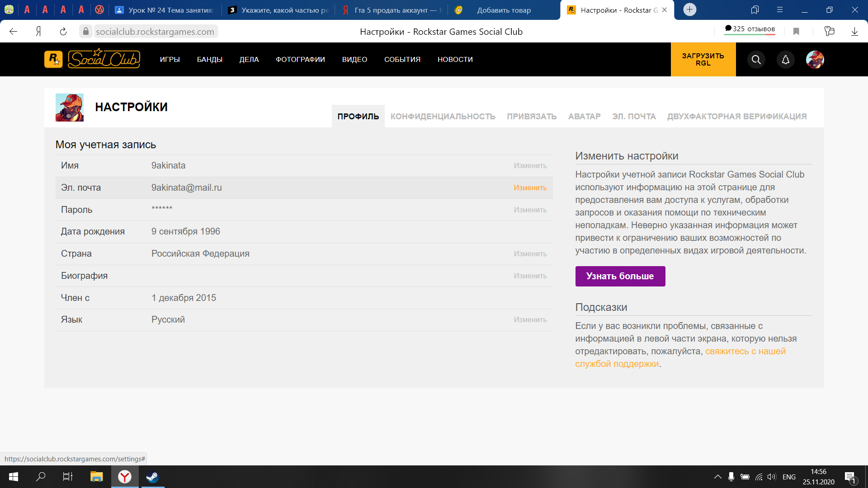Switch to ДВУХФАКТОРНАЯ ВЕРИФИКАЦИЯ tab
Screen dimensions: 868x488
pos(737,116)
